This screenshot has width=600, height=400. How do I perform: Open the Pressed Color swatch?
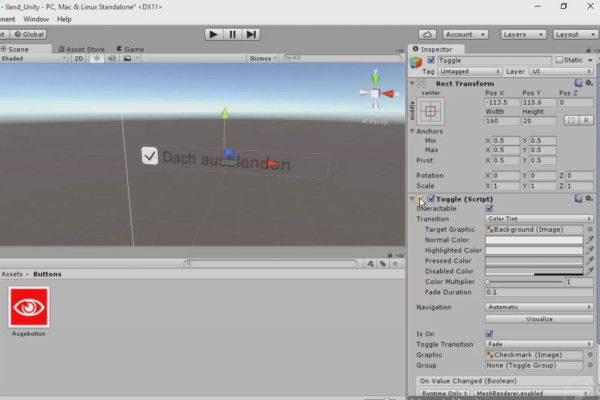[x=534, y=260]
